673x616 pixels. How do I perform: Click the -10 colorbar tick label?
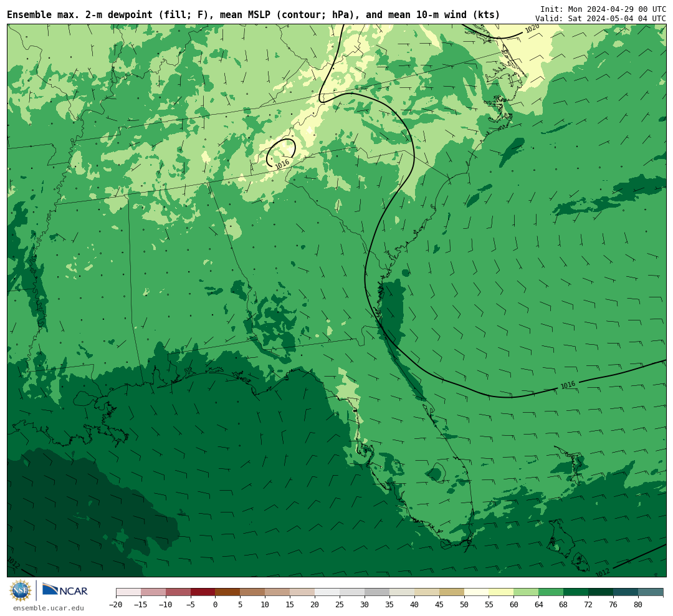click(165, 604)
